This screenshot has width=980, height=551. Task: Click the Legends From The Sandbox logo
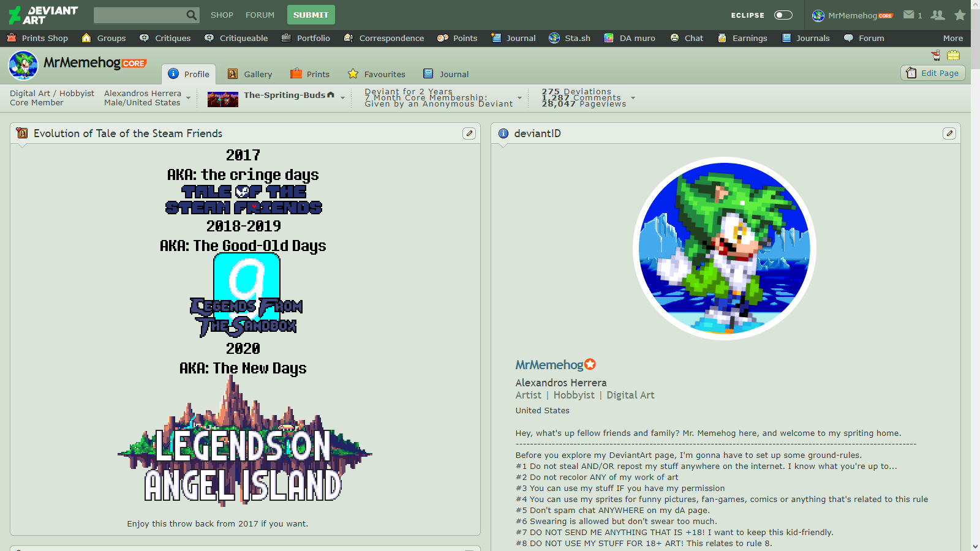tap(247, 295)
